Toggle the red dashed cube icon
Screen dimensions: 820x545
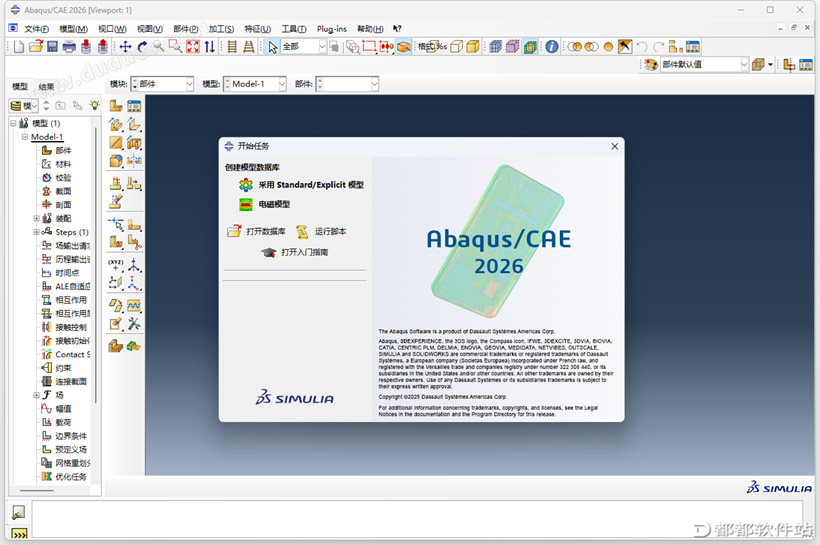[512, 47]
